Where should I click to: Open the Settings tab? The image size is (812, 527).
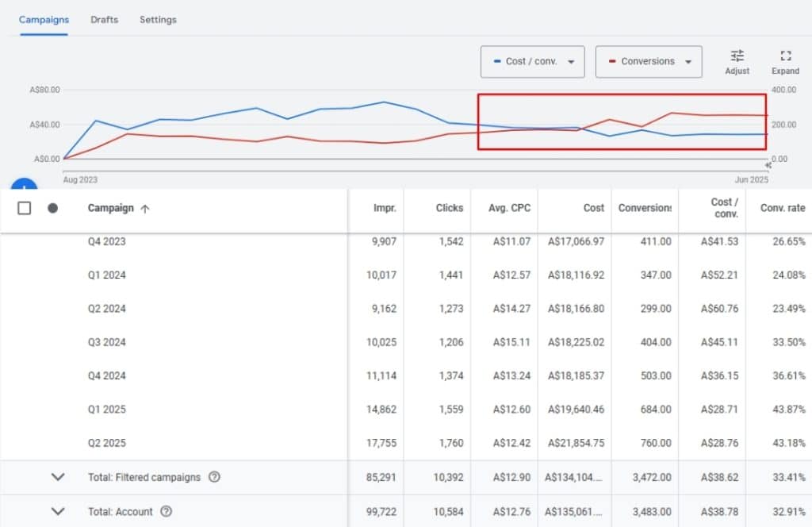click(x=158, y=20)
